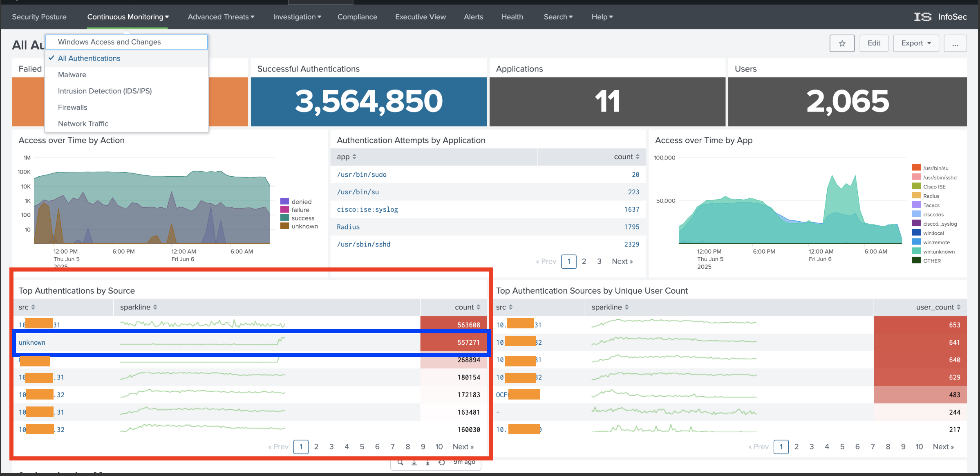
Task: Choose Network Traffic menu entry
Action: (x=83, y=123)
